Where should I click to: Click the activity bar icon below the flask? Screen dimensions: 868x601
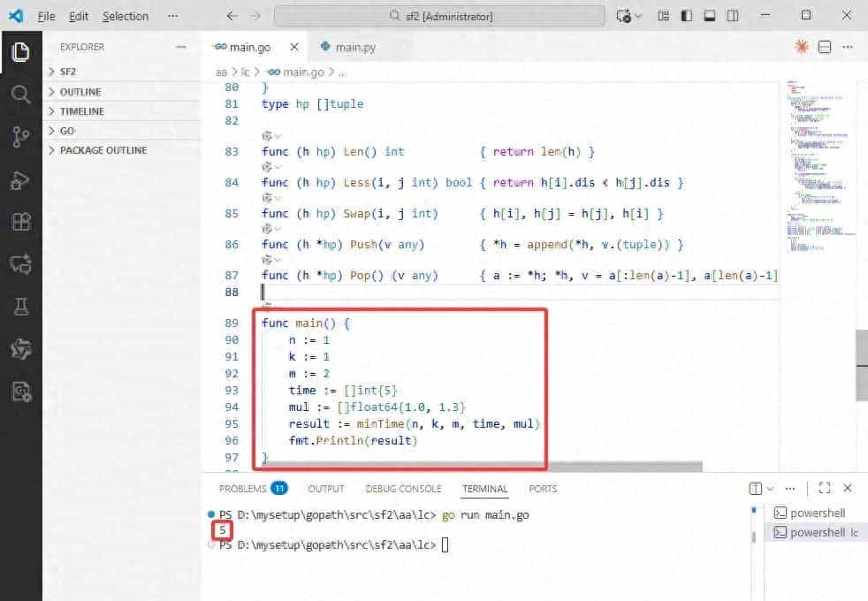20,349
